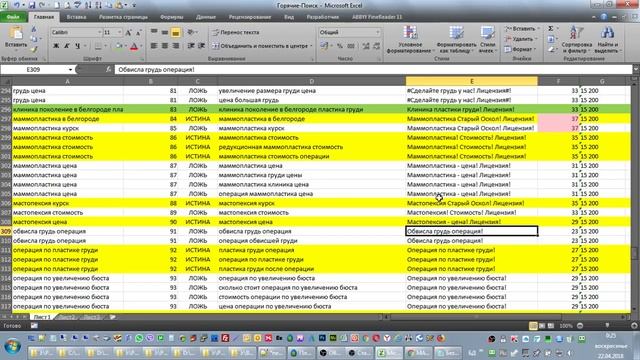Align text to middle of cell
640x360 pixels.
tap(164, 32)
